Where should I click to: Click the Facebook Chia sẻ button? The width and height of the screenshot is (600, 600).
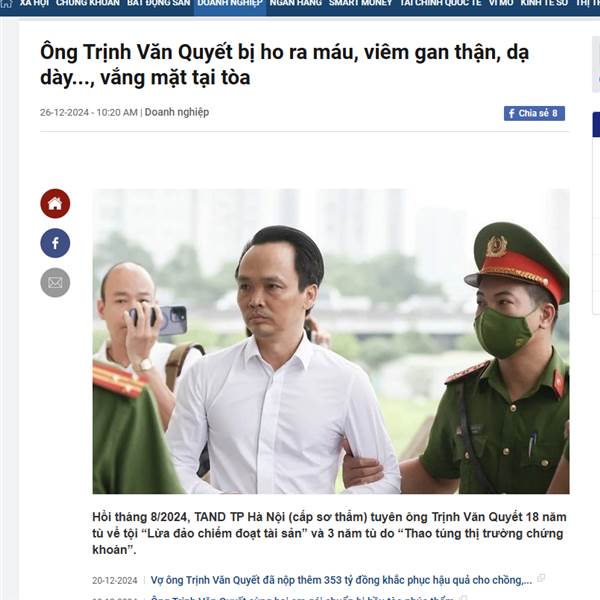(x=534, y=113)
